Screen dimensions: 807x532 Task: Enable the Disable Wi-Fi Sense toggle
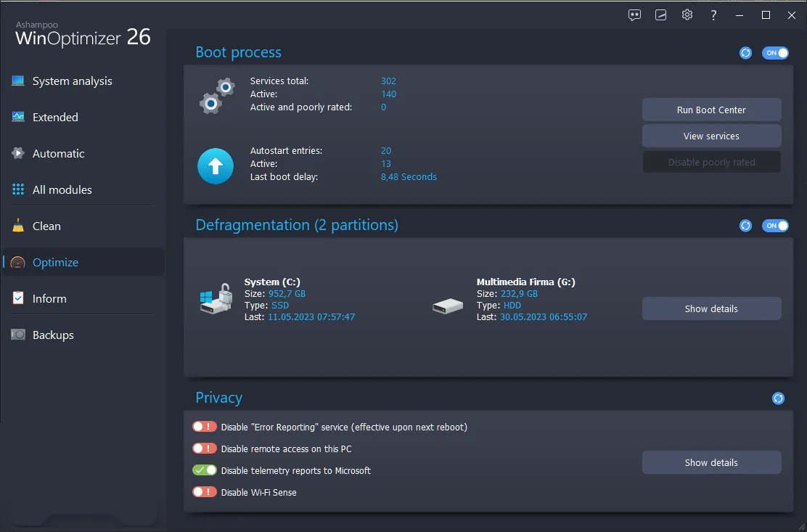point(204,491)
